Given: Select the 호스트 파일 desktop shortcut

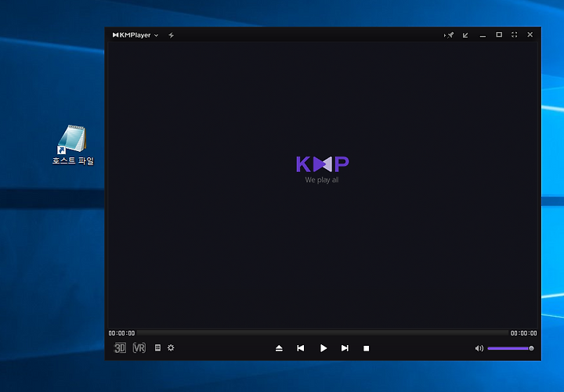Looking at the screenshot, I should coord(73,145).
